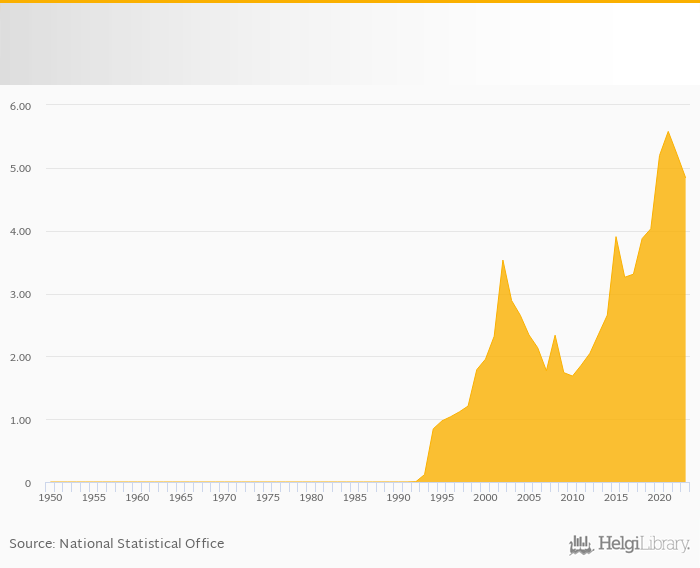Click the HelgiLibrary ship logo icon
The width and height of the screenshot is (700, 568).
point(581,545)
